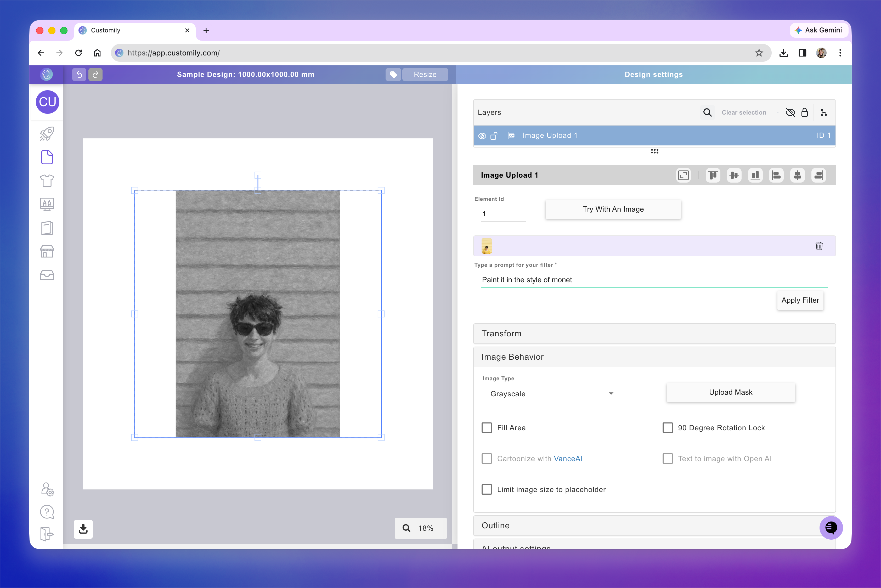Open the 18% zoom level control
This screenshot has width=881, height=588.
click(x=420, y=528)
